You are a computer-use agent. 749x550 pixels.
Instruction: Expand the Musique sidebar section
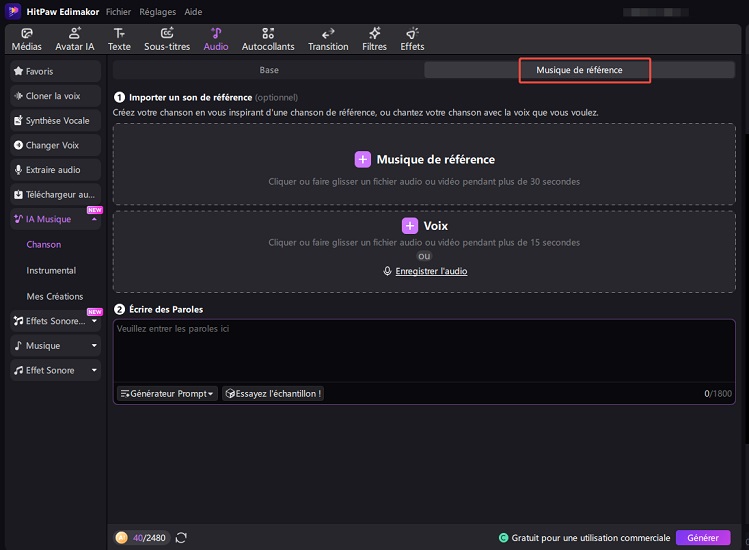click(94, 346)
